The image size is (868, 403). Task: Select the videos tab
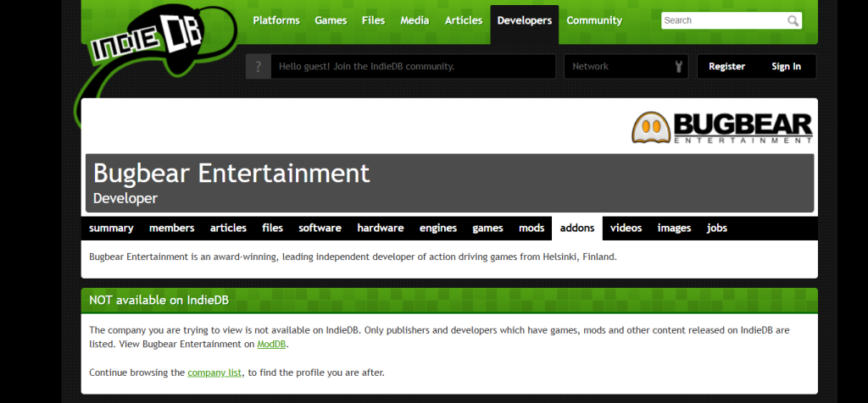click(626, 228)
